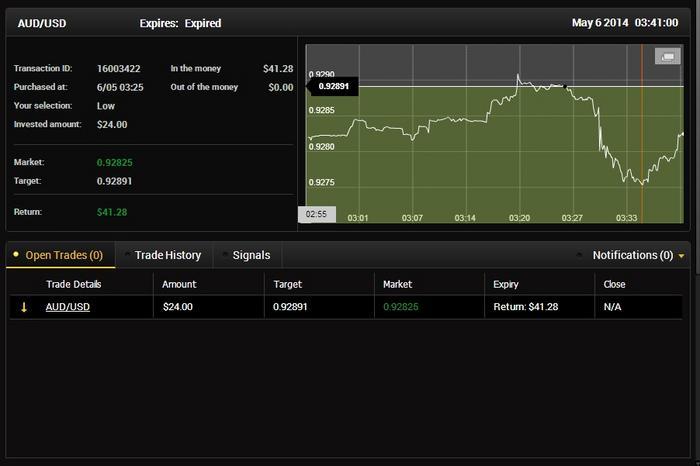Click the Low selection value
Screen dimensions: 700x466
click(106, 106)
